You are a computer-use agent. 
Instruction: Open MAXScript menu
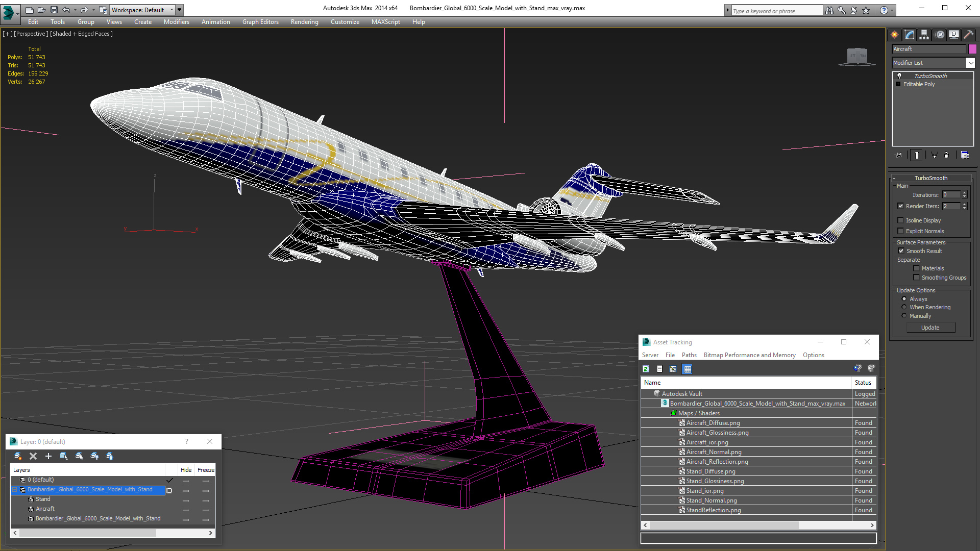coord(385,22)
